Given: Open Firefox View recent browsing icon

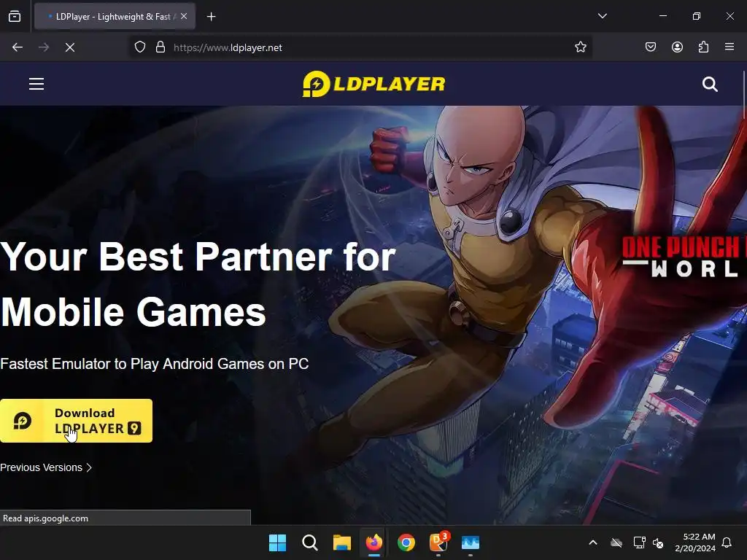Looking at the screenshot, I should 15,17.
